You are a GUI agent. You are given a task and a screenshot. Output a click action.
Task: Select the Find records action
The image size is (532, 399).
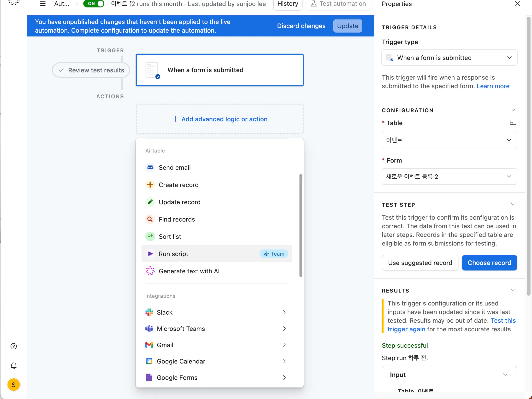click(x=177, y=219)
